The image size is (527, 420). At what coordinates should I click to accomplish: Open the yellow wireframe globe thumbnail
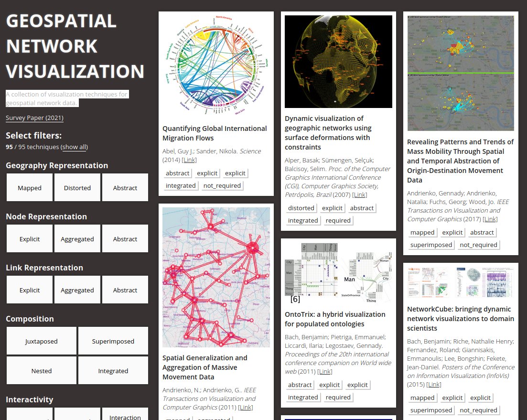[338, 62]
